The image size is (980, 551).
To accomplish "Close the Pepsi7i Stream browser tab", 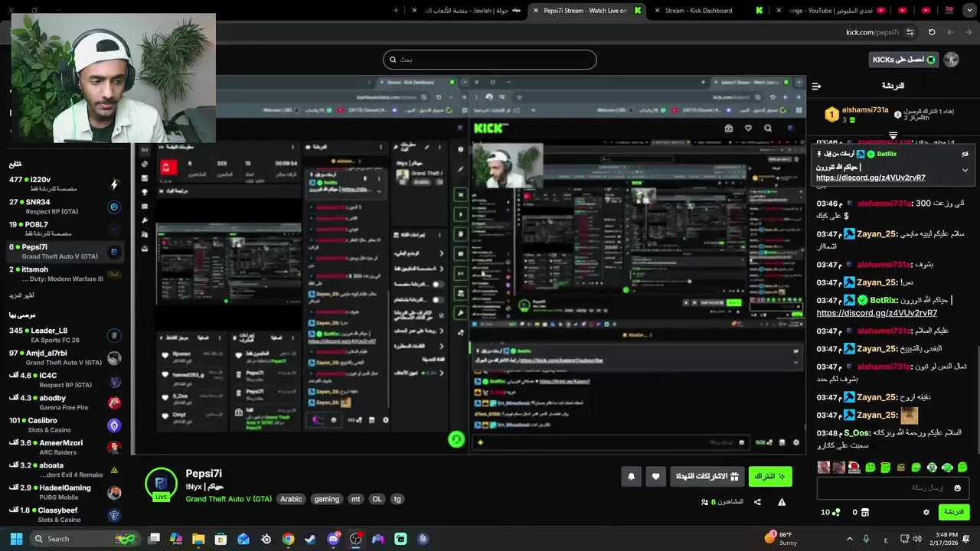I will (x=535, y=11).
